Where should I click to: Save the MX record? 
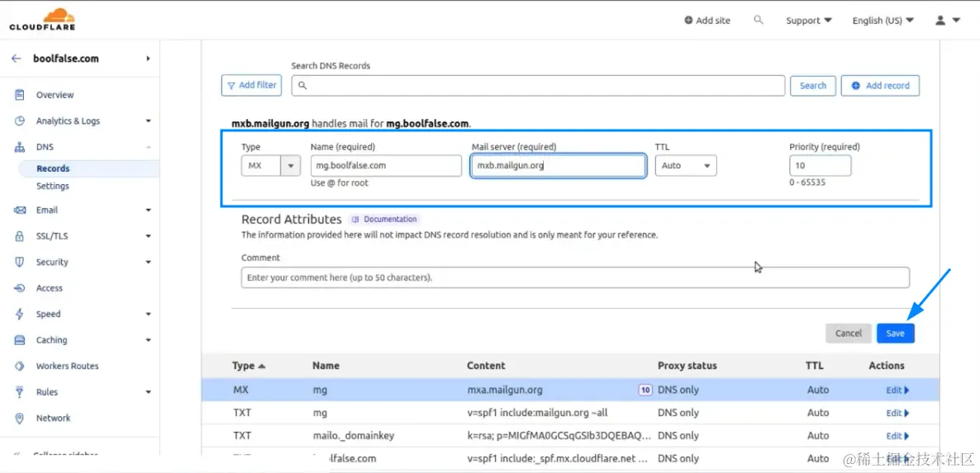tap(895, 333)
